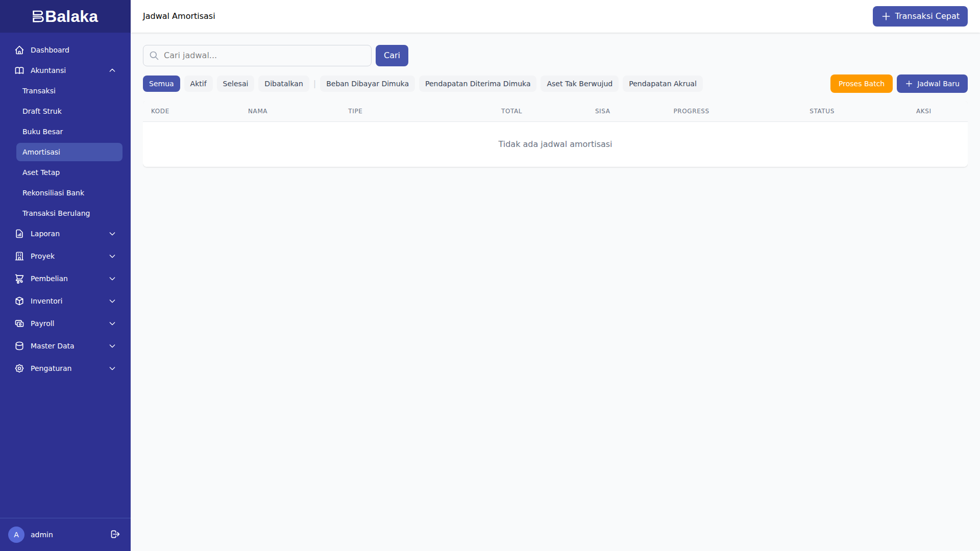The image size is (980, 551).
Task: Open Buku Besar from sidebar
Action: (x=42, y=132)
